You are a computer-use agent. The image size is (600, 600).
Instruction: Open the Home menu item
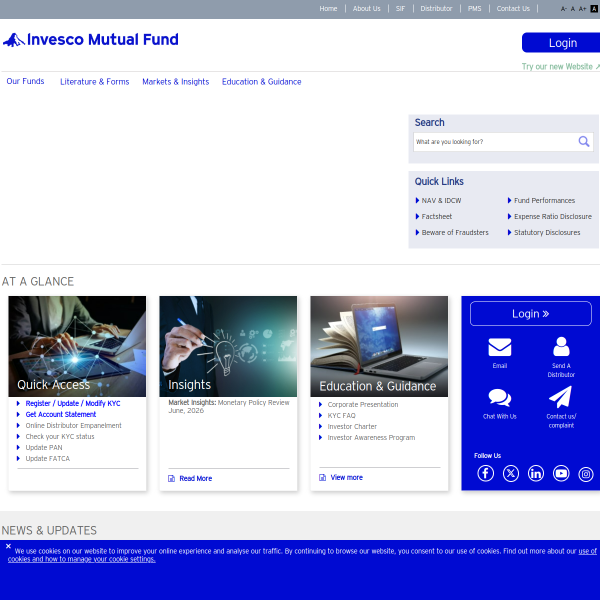[x=328, y=8]
